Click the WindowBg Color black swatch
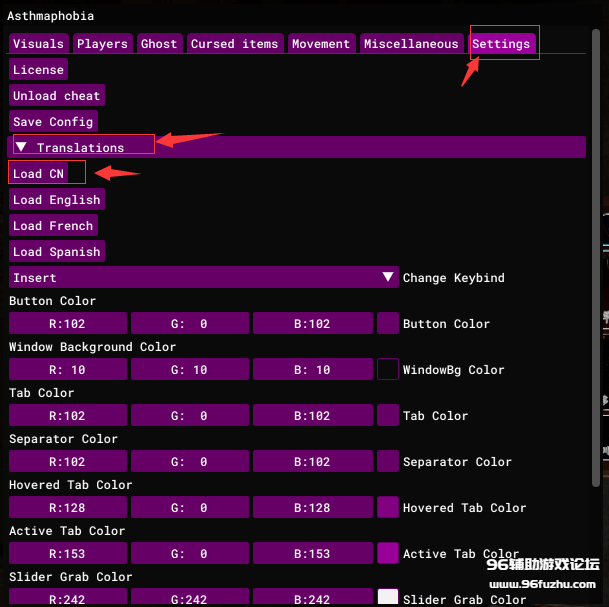Viewport: 609px width, 607px height. pos(388,369)
